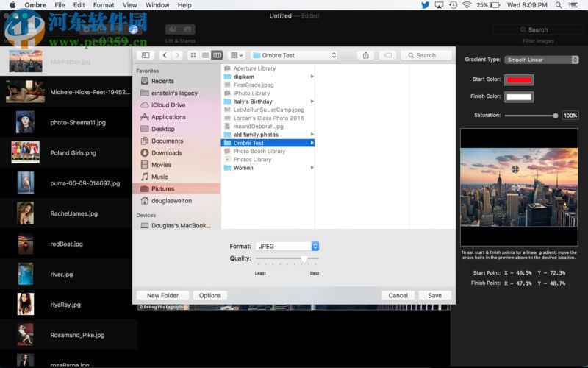Open the Ombre Test location popup

tap(295, 55)
